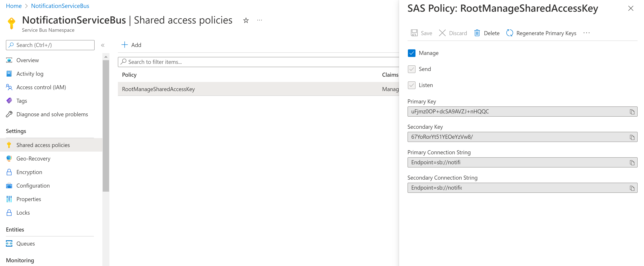
Task: Mark NotificationServiceBus as favorite with the star
Action: tap(246, 20)
